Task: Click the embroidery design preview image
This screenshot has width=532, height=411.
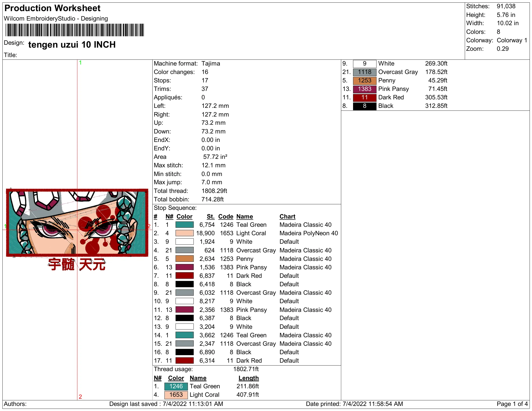Action: click(x=77, y=223)
